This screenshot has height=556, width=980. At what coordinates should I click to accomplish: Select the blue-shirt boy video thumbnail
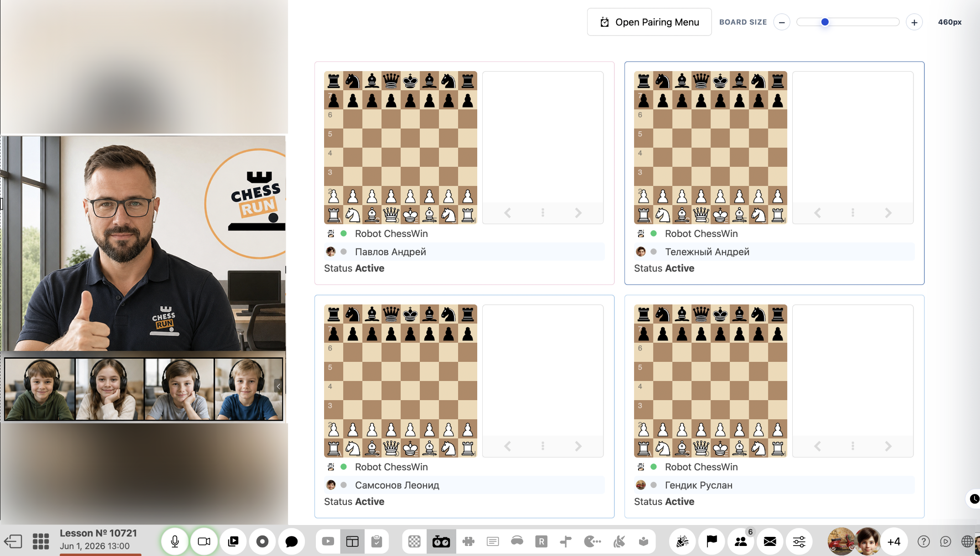click(x=248, y=389)
